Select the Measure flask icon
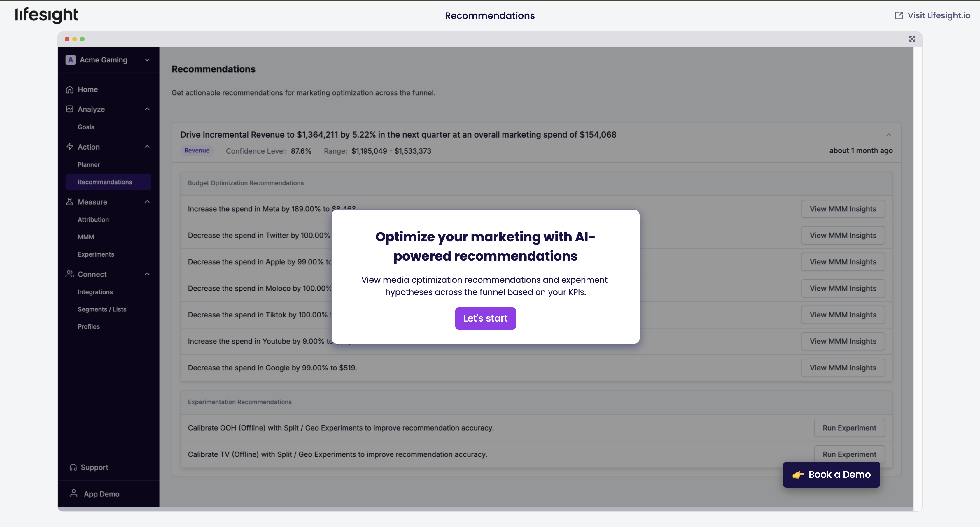The height and width of the screenshot is (527, 980). pos(70,201)
